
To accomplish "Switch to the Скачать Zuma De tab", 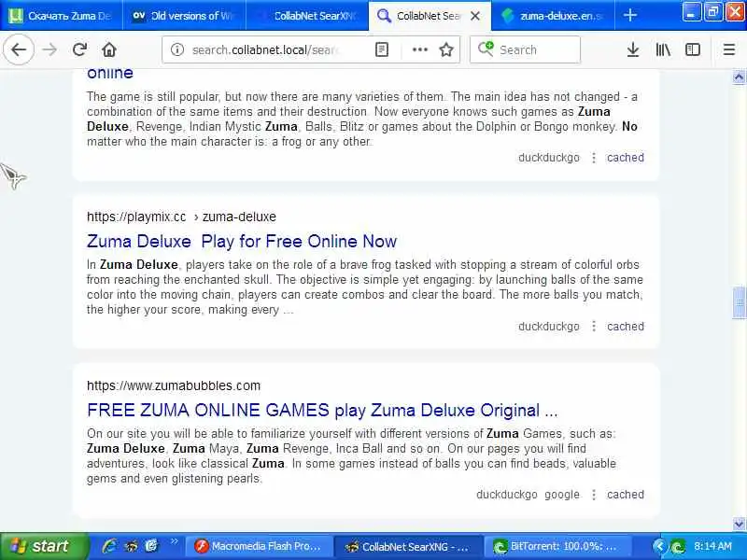I will click(61, 16).
